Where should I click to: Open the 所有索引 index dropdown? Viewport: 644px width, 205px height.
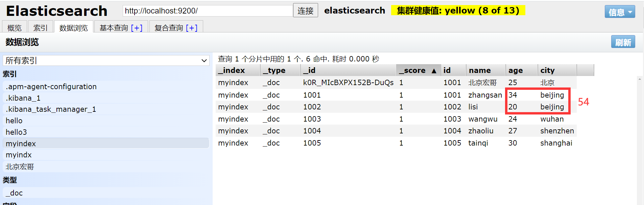coord(106,60)
